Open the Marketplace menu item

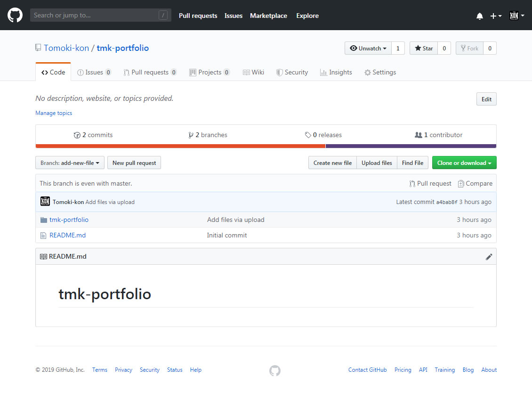click(x=268, y=16)
